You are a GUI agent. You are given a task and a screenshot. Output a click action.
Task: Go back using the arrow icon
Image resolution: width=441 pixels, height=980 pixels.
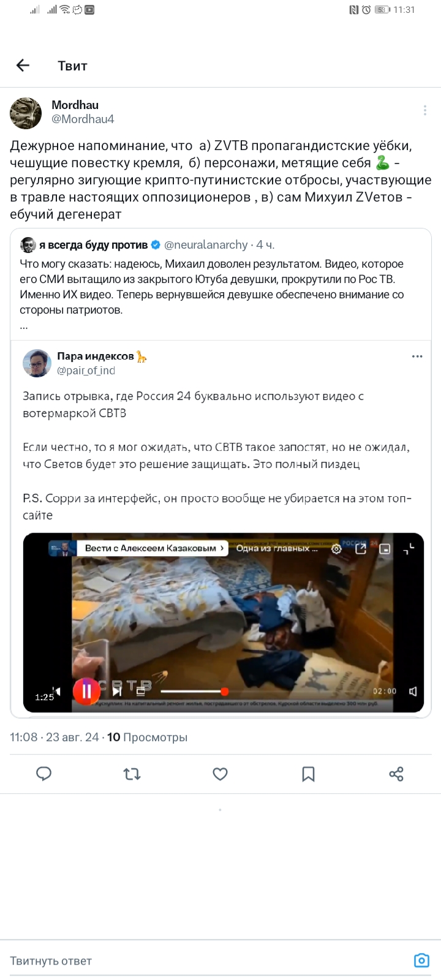pyautogui.click(x=23, y=66)
